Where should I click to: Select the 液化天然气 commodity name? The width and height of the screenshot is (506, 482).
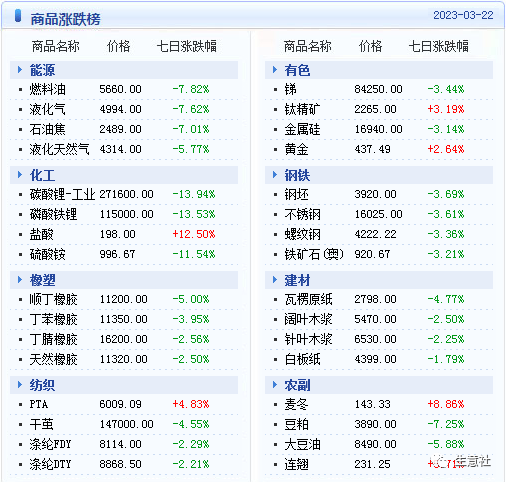tap(60, 149)
